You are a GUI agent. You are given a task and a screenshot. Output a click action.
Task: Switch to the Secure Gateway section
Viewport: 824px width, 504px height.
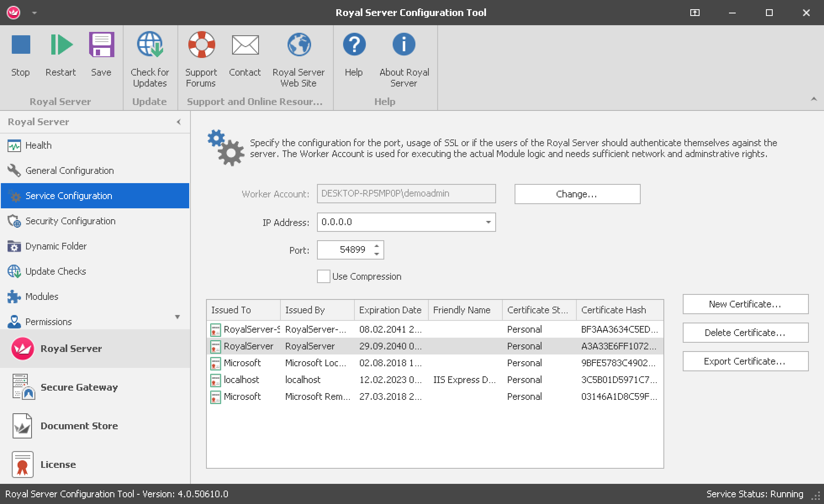[79, 387]
